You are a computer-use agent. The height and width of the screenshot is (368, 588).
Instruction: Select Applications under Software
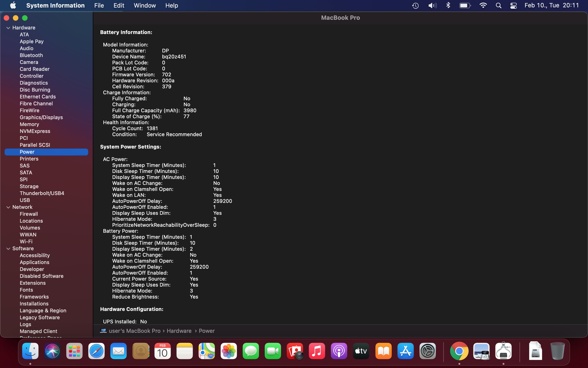(34, 262)
